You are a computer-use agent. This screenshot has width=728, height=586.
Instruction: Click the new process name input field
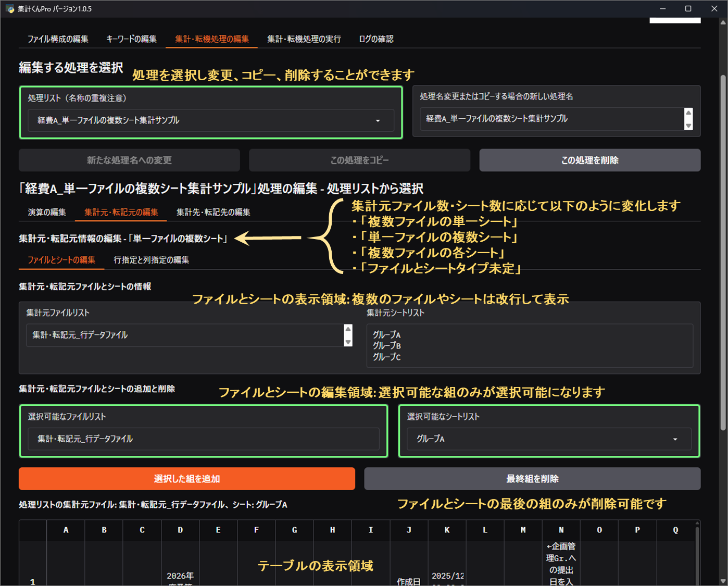click(552, 119)
